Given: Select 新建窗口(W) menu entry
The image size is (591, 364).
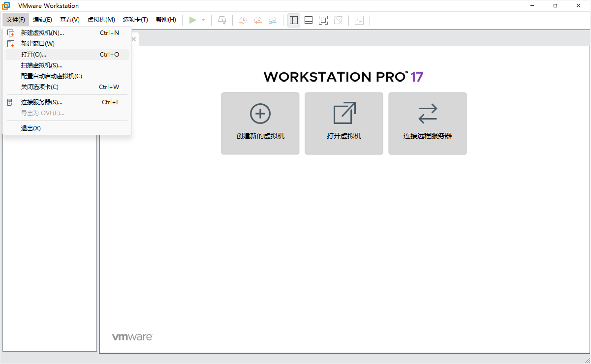Looking at the screenshot, I should (67, 44).
